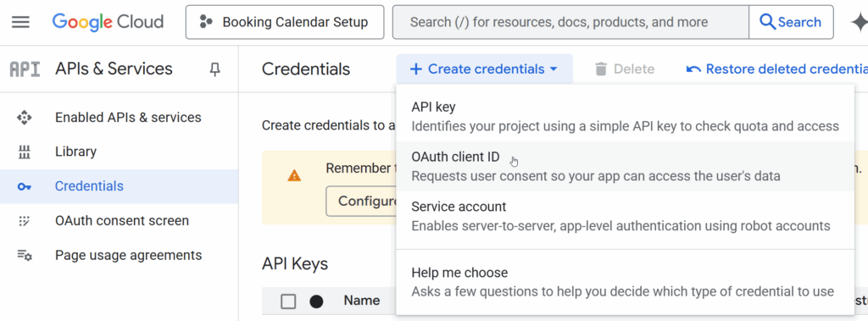Click the Credentials page title
868x321 pixels.
(x=305, y=69)
